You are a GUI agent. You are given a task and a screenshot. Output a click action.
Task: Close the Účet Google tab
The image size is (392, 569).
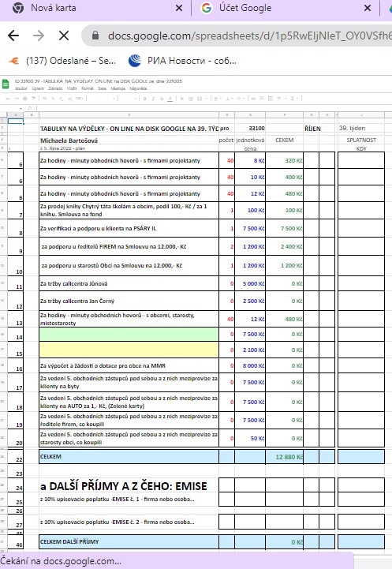coord(368,8)
